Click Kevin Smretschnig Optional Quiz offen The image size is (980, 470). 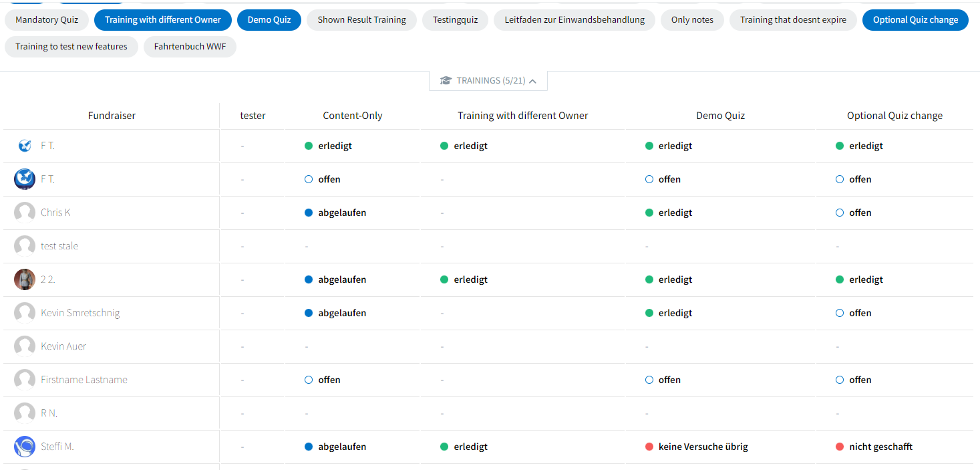point(854,313)
